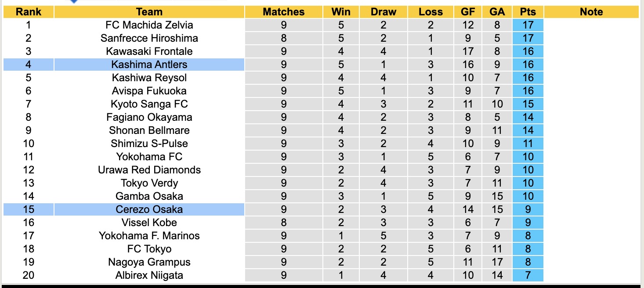The image size is (644, 288).
Task: Click the Sanfrecce Hiroshima team name
Action: click(149, 38)
